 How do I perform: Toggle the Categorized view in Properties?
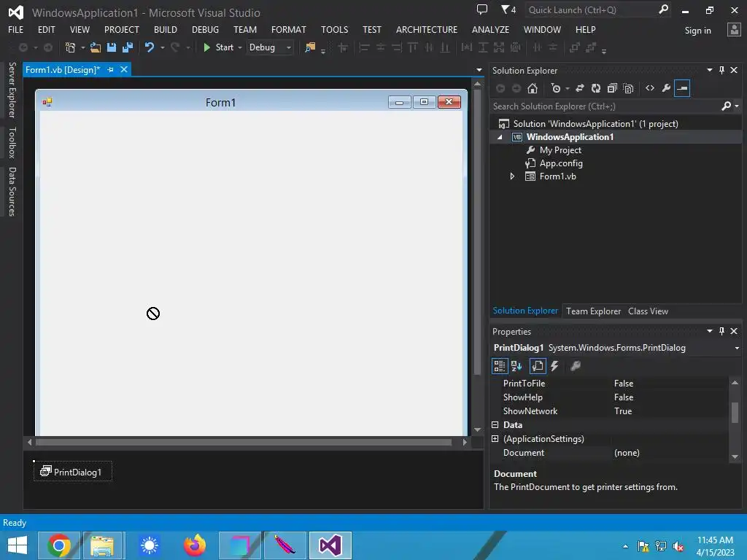coord(499,366)
